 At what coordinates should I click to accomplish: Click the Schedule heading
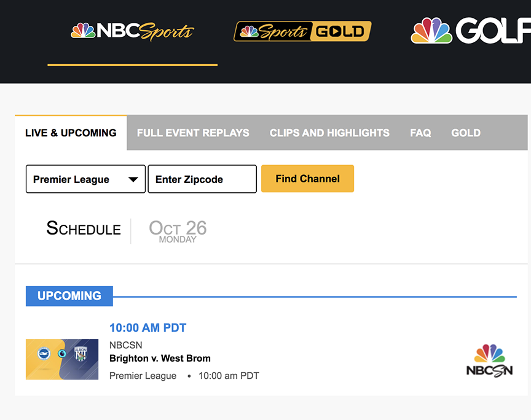coord(84,228)
